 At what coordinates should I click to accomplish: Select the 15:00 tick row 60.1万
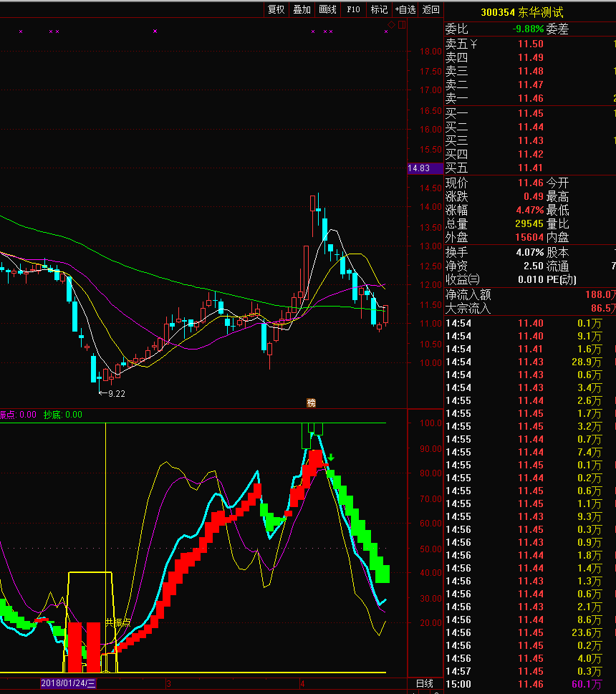click(x=530, y=684)
